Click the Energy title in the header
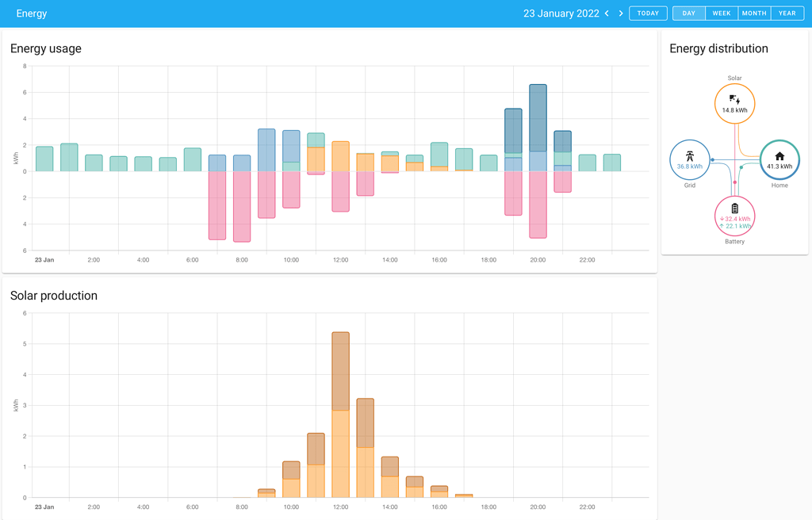 (31, 13)
